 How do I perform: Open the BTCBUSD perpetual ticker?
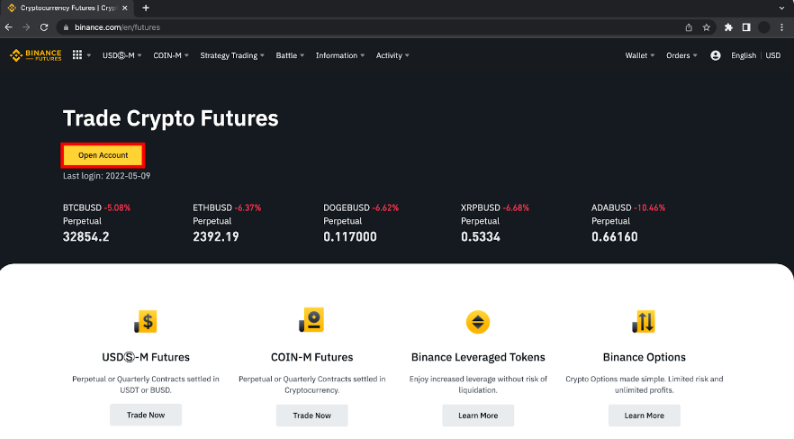coord(96,222)
